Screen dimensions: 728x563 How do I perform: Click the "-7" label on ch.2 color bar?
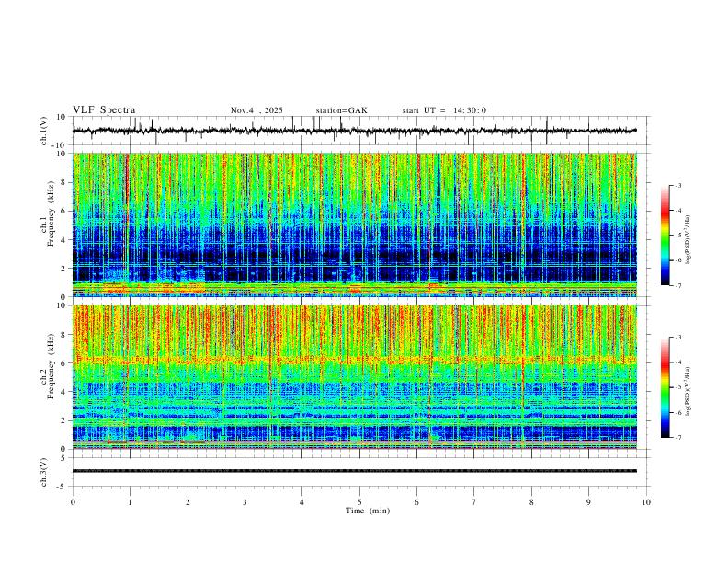tap(677, 438)
